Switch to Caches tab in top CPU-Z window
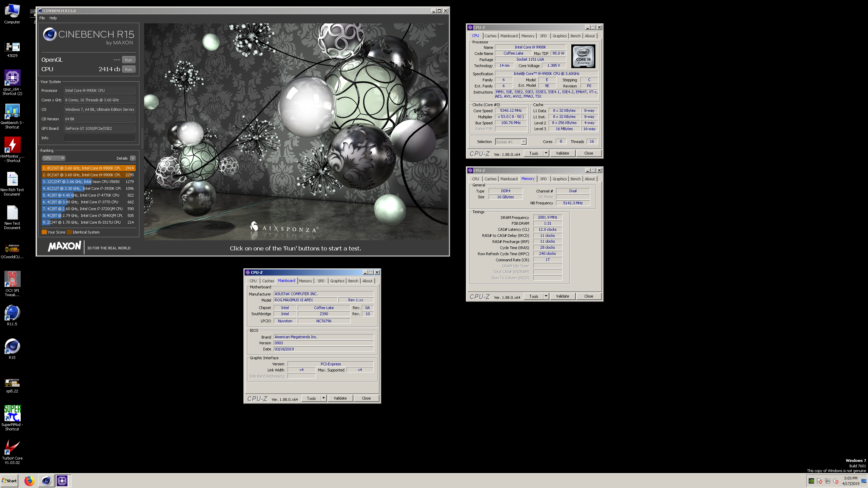The width and height of the screenshot is (868, 488). (x=490, y=36)
